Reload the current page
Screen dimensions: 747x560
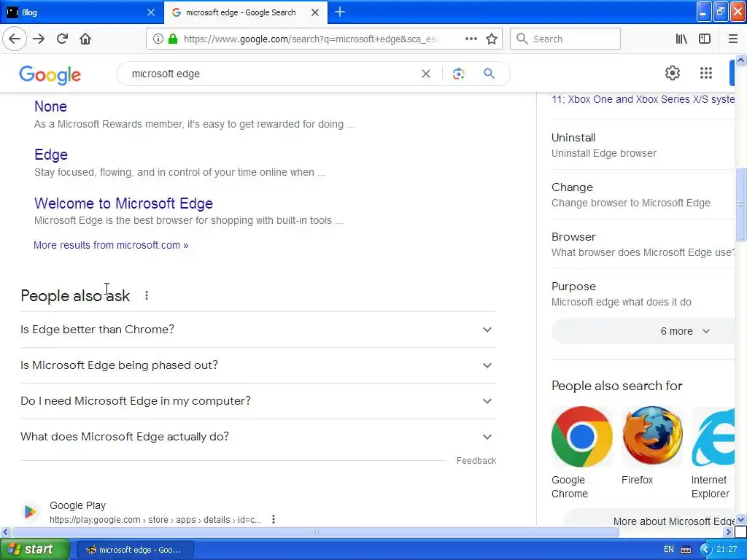click(x=63, y=39)
